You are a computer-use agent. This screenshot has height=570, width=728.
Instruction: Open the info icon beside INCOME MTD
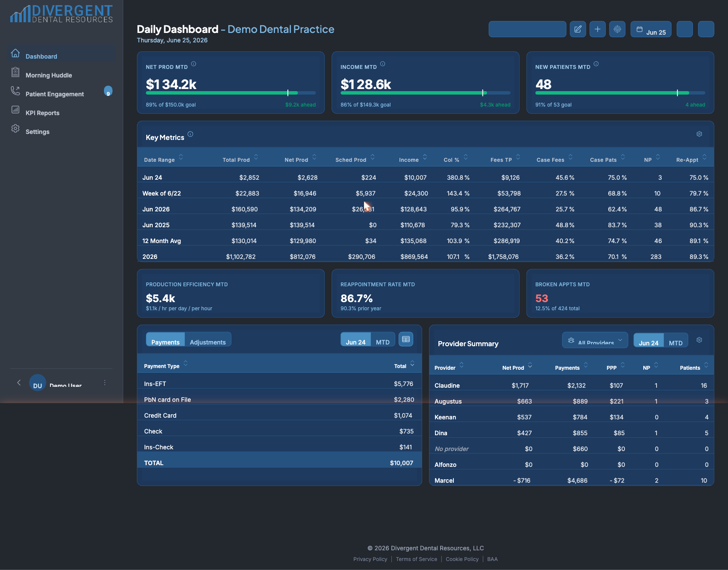(383, 64)
